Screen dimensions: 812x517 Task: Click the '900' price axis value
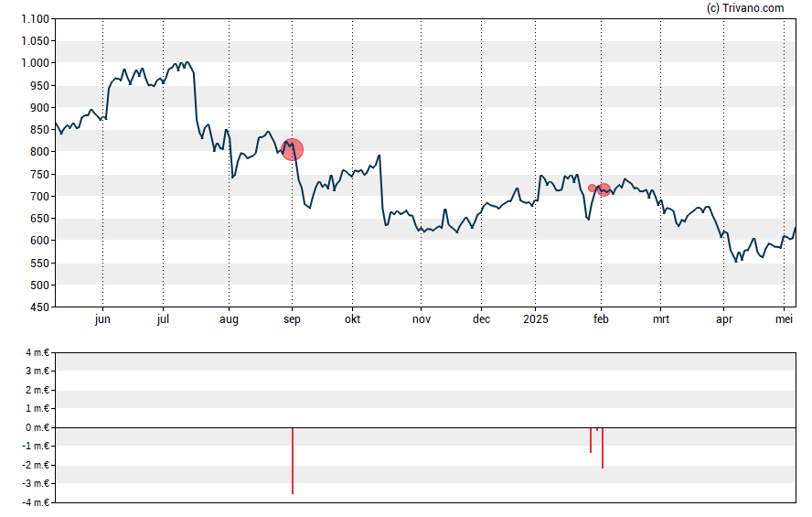(x=40, y=108)
